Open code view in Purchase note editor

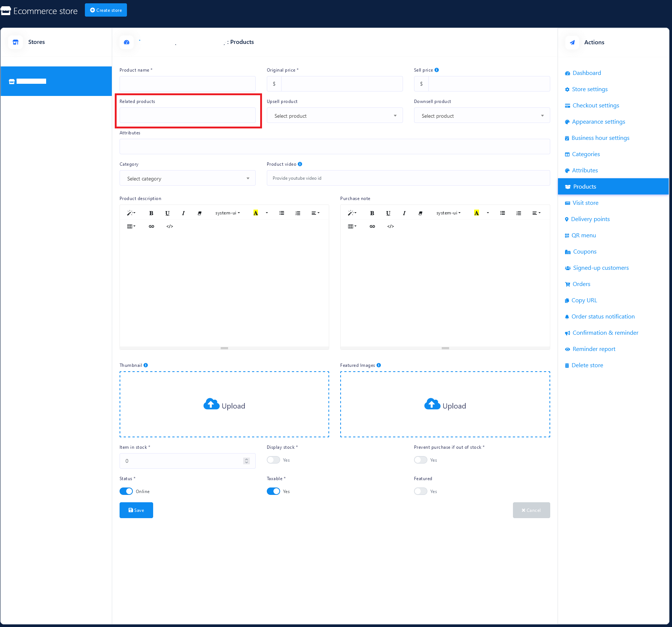390,226
